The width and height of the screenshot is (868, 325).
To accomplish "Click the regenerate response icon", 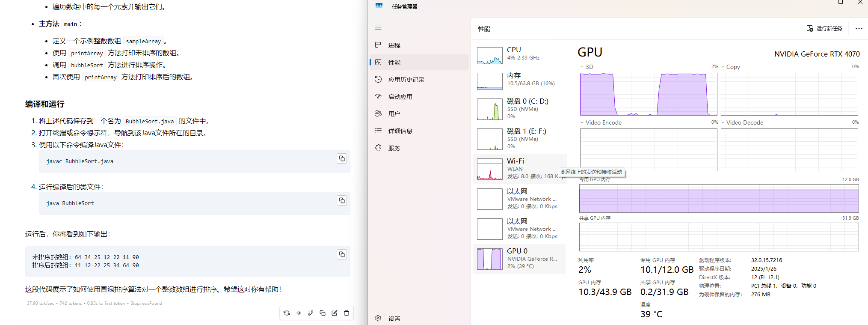I will click(x=287, y=313).
